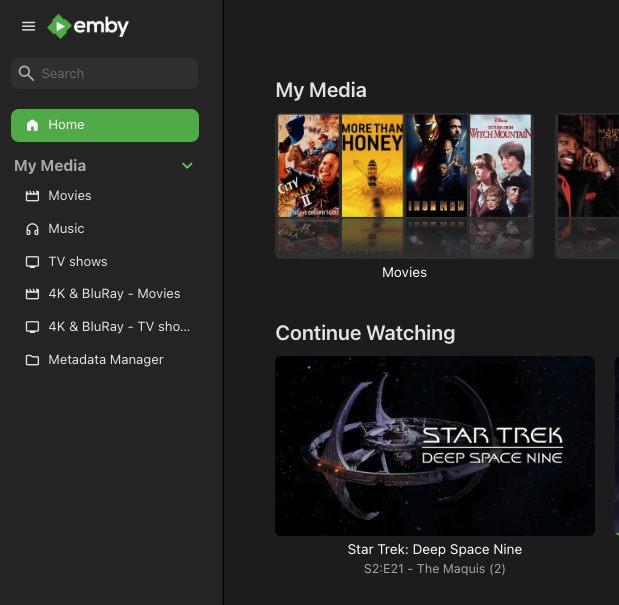Click the Star Trek: Deep Space Nine title
Viewport: 619px width, 605px height.
(x=435, y=549)
